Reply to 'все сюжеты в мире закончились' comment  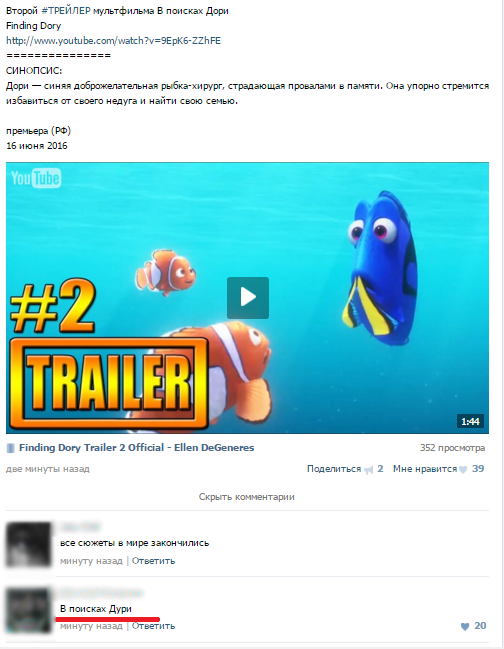point(154,561)
